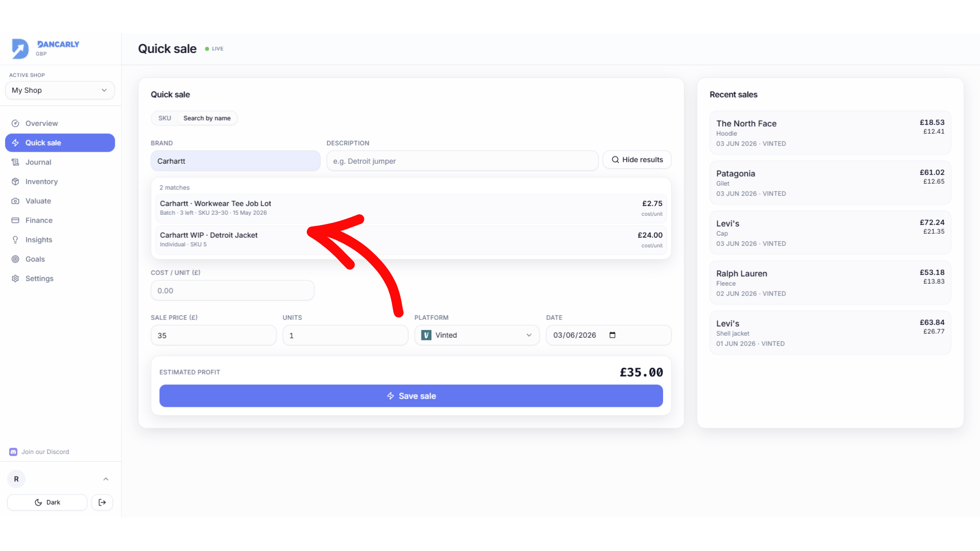Click the Date field 03/06/2026
The width and height of the screenshot is (980, 551).
(608, 335)
